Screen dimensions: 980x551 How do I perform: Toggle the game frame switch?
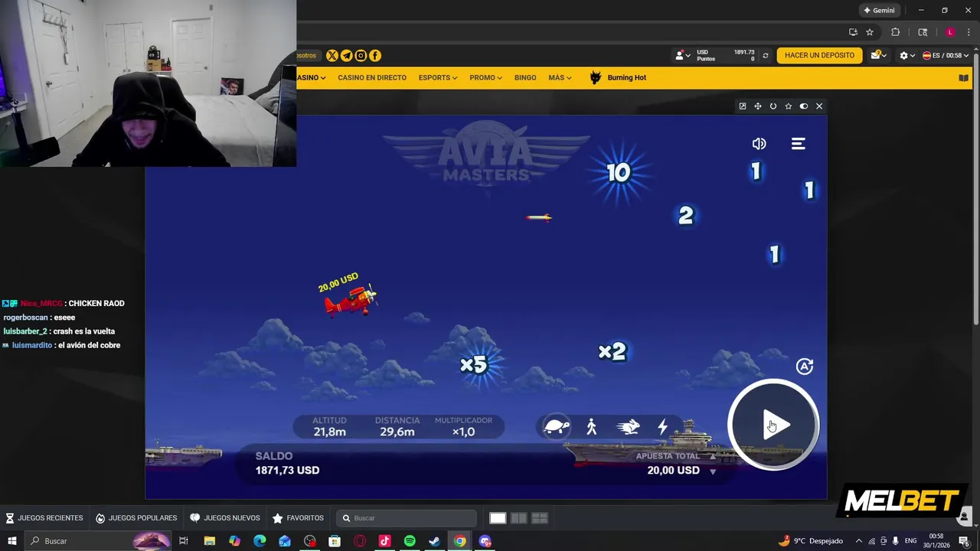pos(803,106)
